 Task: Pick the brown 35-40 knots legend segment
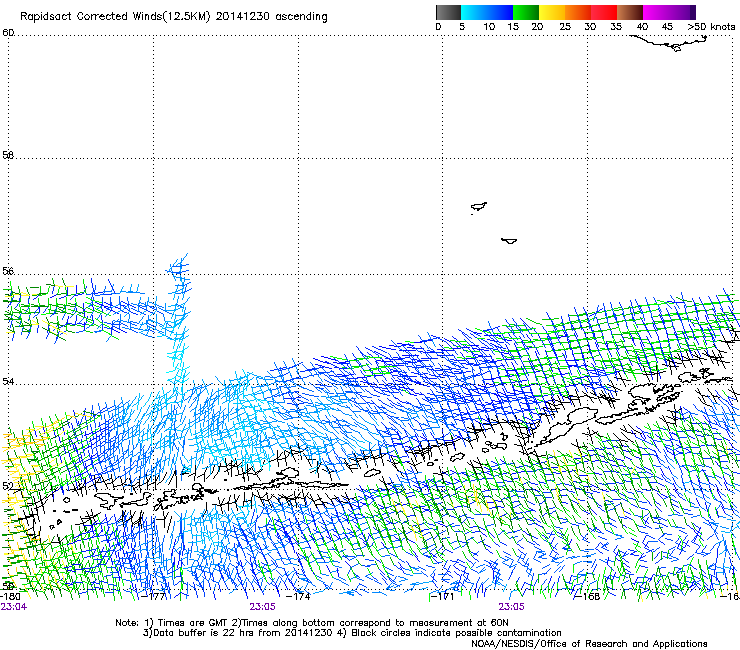click(x=630, y=12)
